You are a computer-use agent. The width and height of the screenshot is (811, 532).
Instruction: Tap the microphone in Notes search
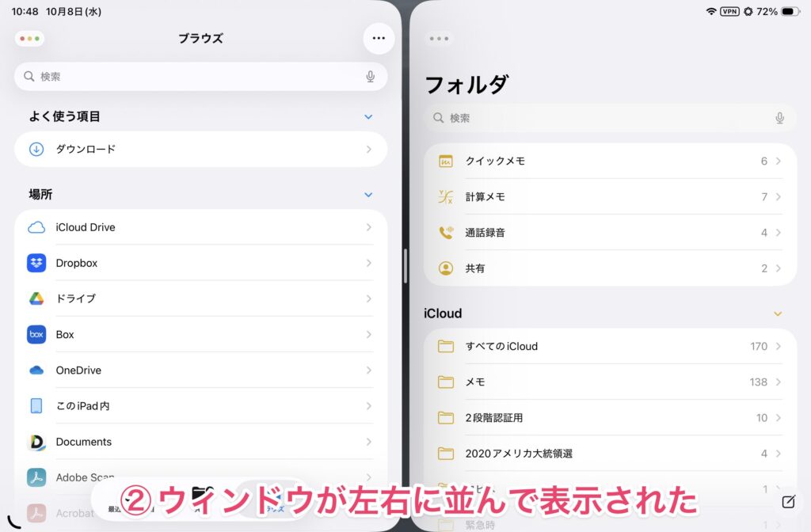pyautogui.click(x=779, y=118)
